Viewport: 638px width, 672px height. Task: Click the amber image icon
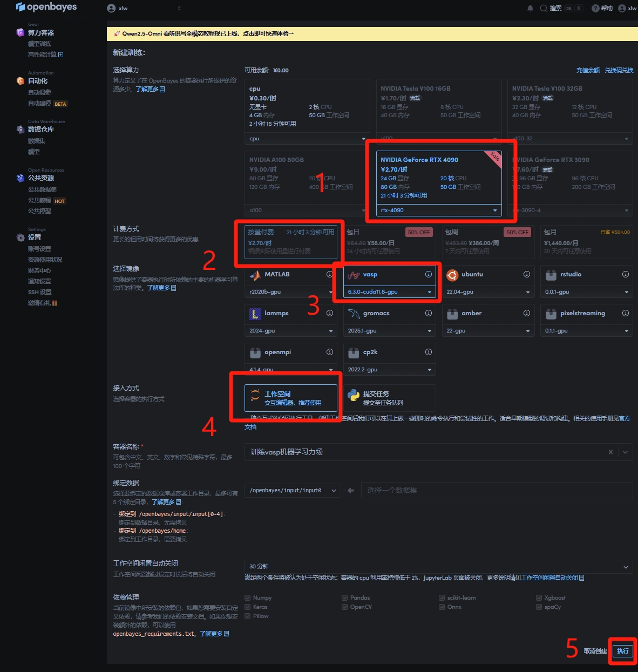point(452,314)
